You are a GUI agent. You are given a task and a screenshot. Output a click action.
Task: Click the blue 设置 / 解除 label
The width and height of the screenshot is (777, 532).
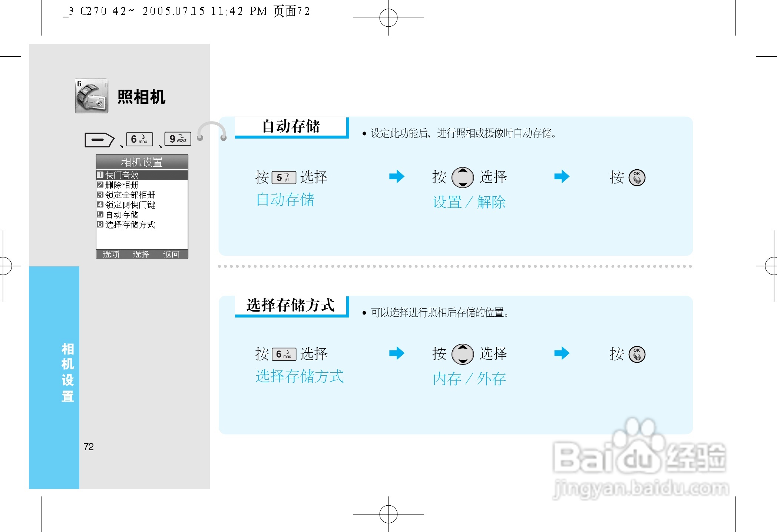[469, 202]
